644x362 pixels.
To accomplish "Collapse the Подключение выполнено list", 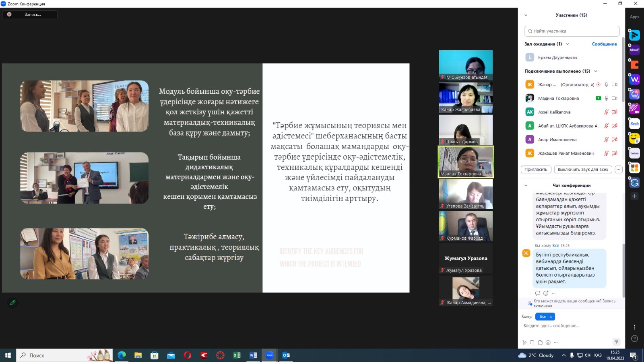I will tap(596, 71).
